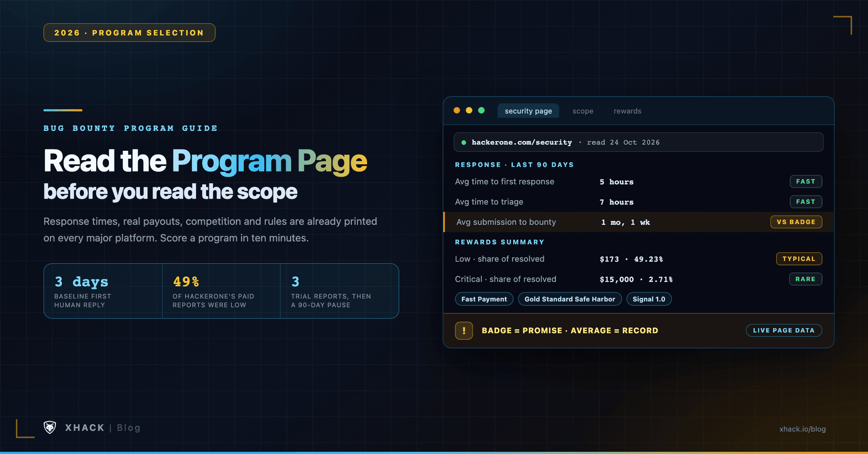Click the Fast Payment tag

[x=484, y=299]
